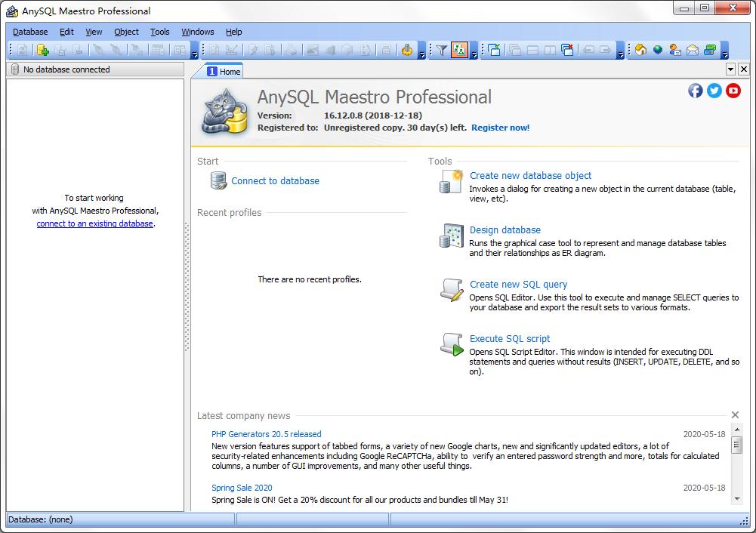Image resolution: width=756 pixels, height=533 pixels.
Task: Click the globe website icon in toolbar
Action: [658, 51]
